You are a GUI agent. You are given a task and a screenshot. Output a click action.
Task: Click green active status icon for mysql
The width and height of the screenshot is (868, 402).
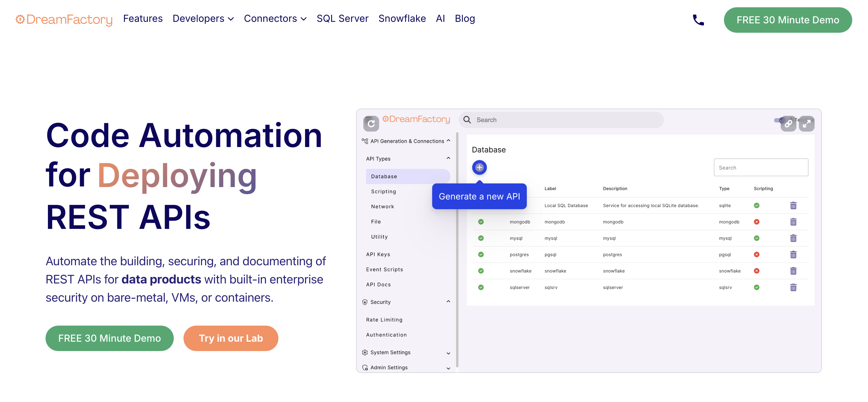tap(481, 238)
